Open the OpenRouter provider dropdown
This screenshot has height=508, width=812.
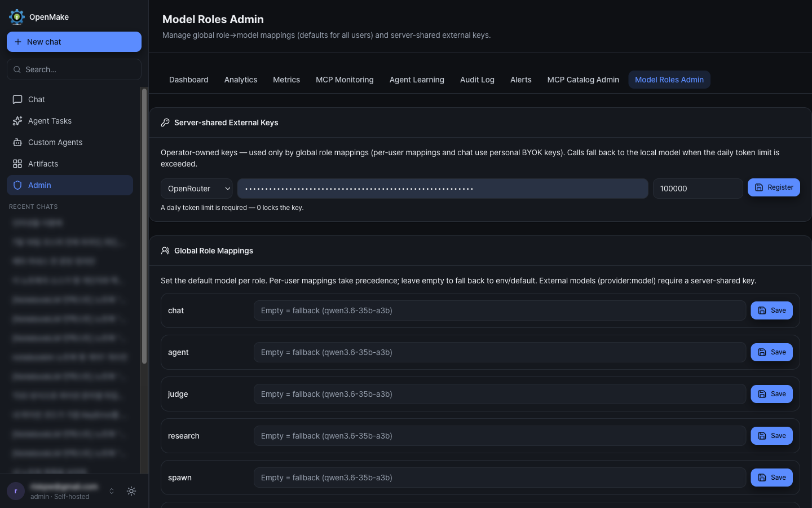(197, 189)
